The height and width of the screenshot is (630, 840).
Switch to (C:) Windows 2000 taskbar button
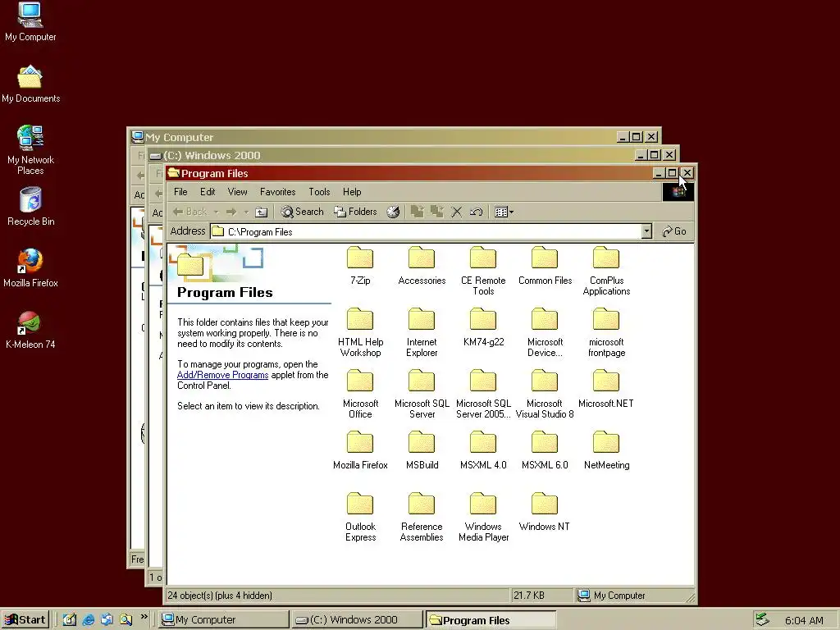coord(358,620)
